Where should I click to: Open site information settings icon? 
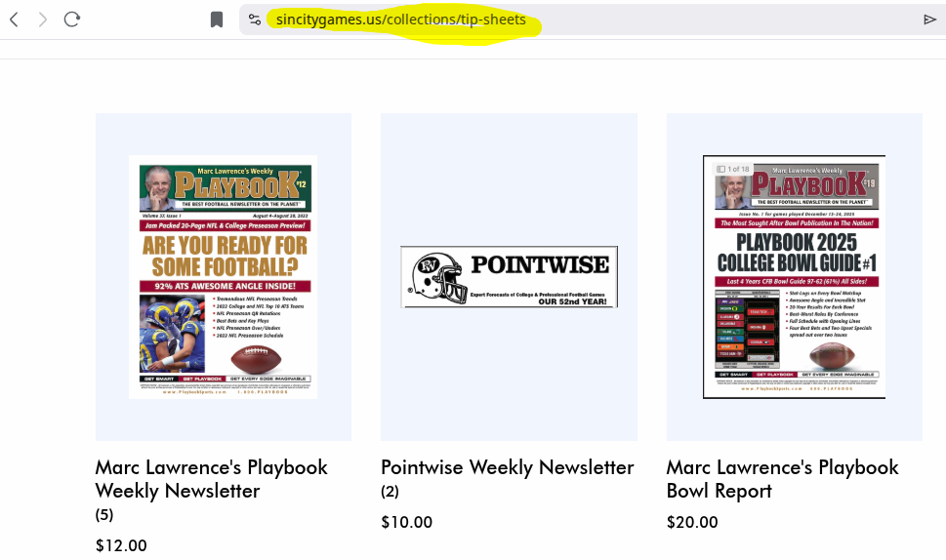tap(255, 20)
